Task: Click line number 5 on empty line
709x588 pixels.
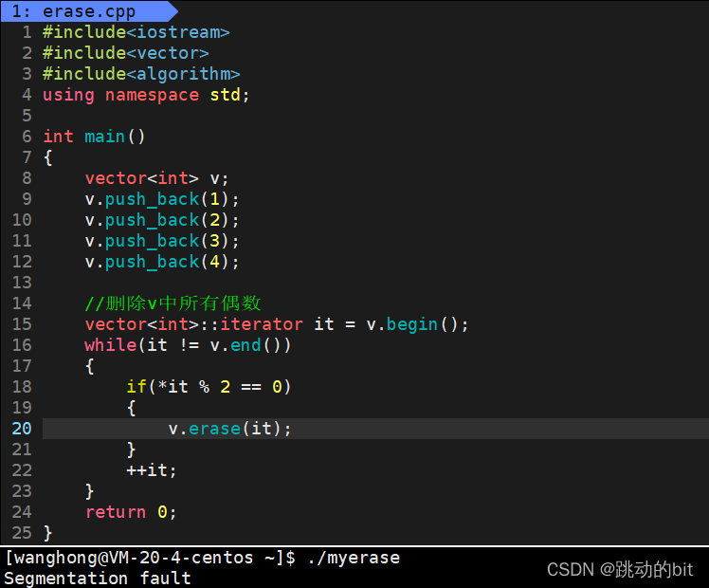Action: click(x=27, y=116)
